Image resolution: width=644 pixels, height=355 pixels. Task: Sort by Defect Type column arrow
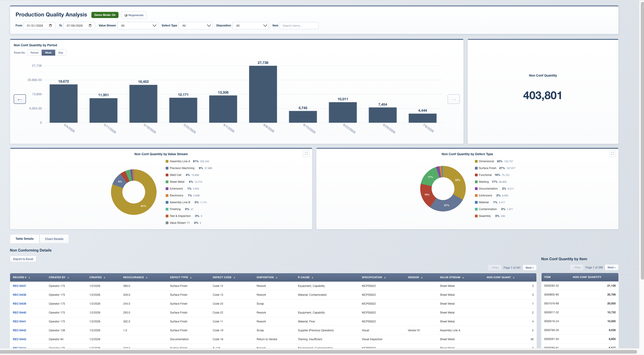click(191, 277)
